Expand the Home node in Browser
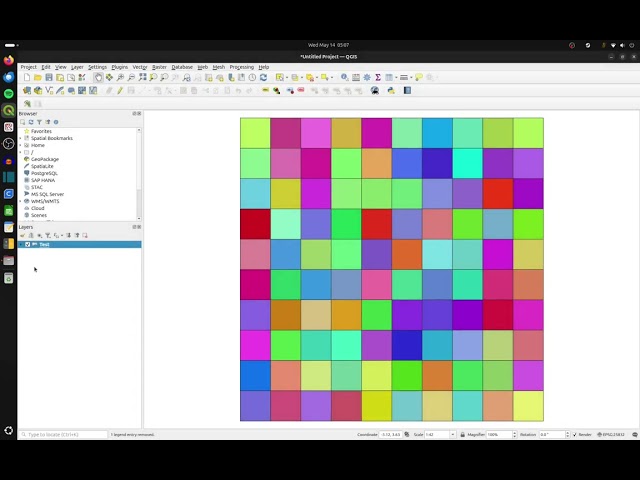Image resolution: width=640 pixels, height=480 pixels. point(21,145)
